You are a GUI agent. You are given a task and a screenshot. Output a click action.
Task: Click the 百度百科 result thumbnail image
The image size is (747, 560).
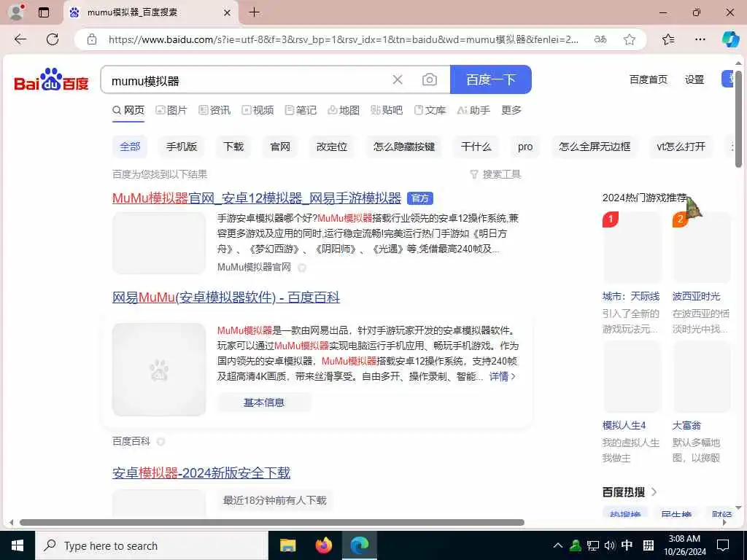coord(159,370)
